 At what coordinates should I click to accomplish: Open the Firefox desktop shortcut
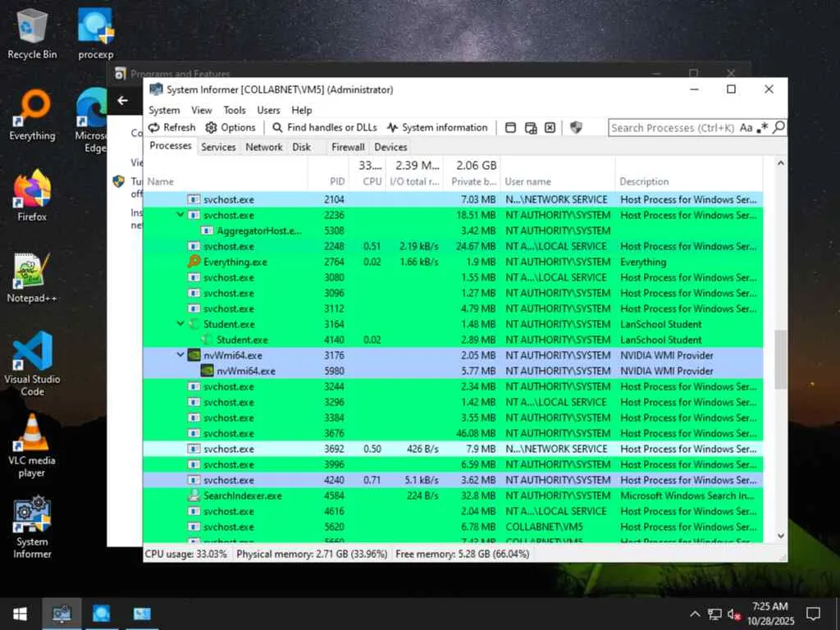click(32, 195)
